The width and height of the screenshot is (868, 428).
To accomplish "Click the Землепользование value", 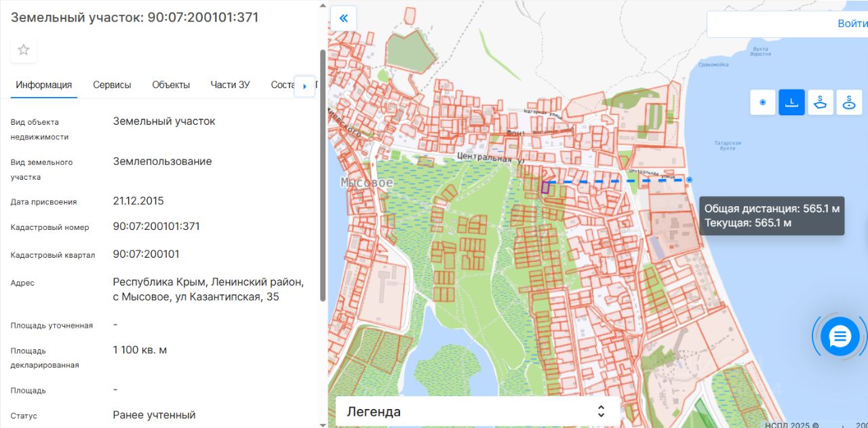I will point(162,161).
